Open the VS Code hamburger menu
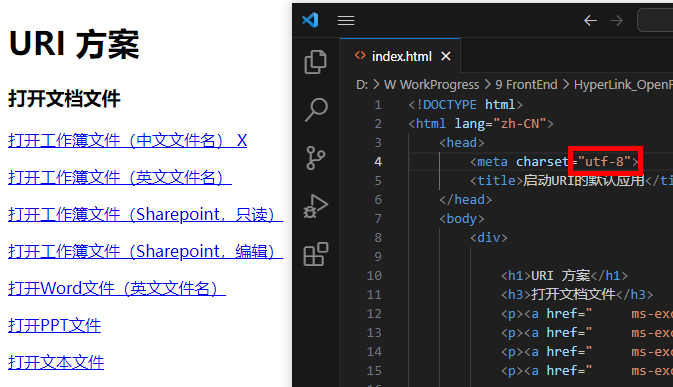The image size is (673, 387). [x=346, y=20]
